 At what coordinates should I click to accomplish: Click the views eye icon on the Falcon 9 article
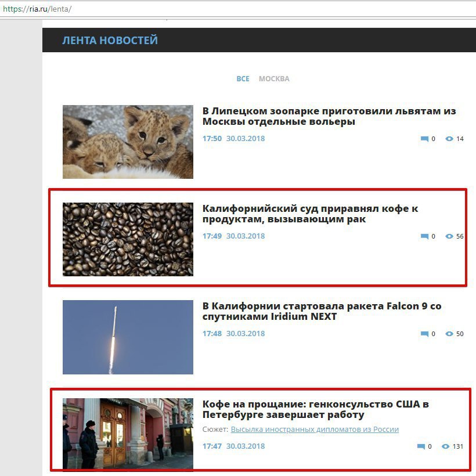pyautogui.click(x=449, y=334)
